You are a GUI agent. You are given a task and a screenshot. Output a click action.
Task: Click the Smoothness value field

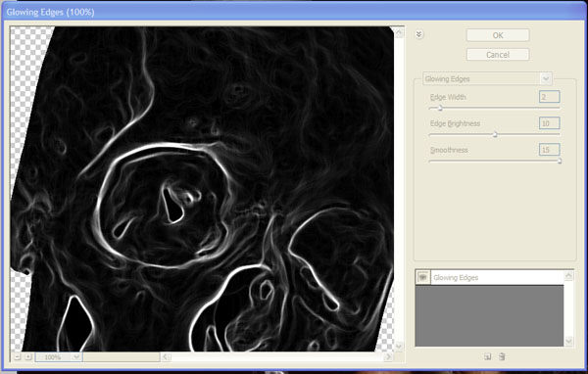point(550,150)
